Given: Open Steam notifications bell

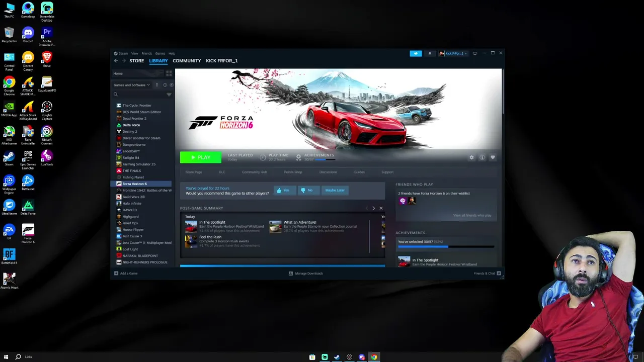Looking at the screenshot, I should click(430, 53).
